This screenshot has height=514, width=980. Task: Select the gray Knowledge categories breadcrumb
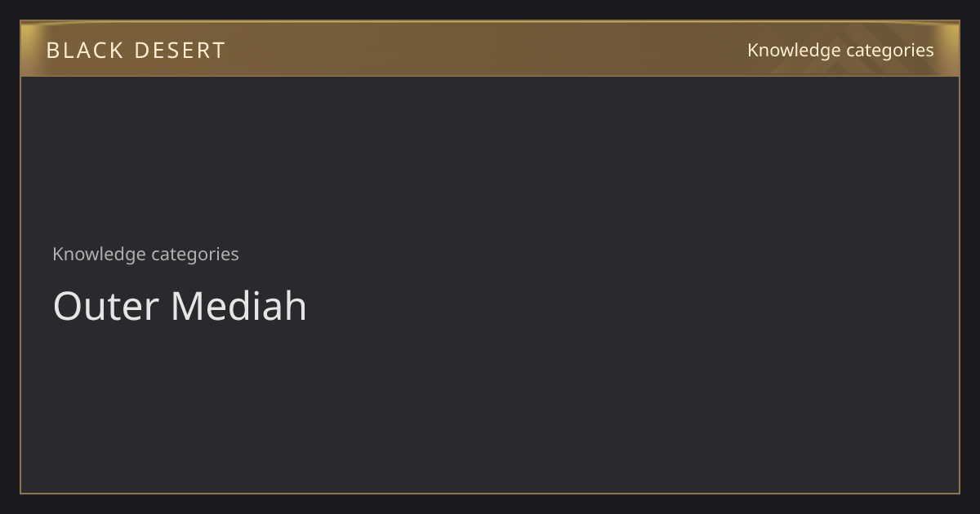click(x=145, y=254)
